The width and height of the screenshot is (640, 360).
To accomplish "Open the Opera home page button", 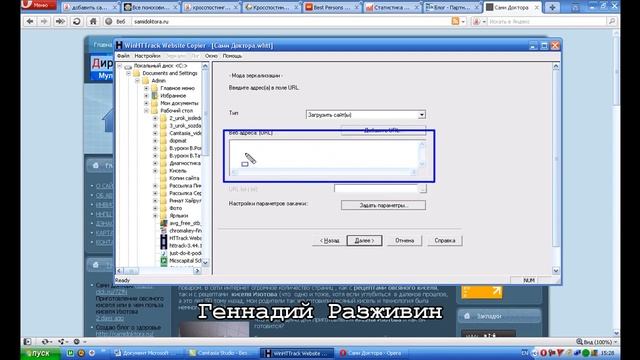I will point(93,21).
